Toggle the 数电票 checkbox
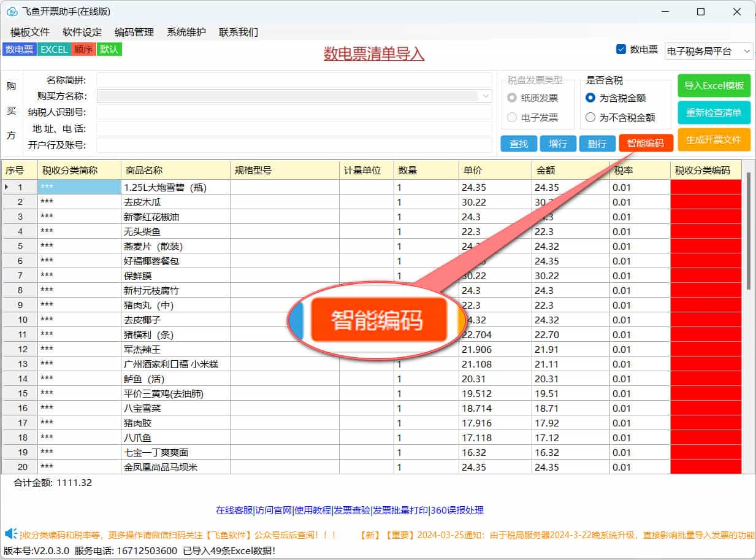 pos(620,50)
